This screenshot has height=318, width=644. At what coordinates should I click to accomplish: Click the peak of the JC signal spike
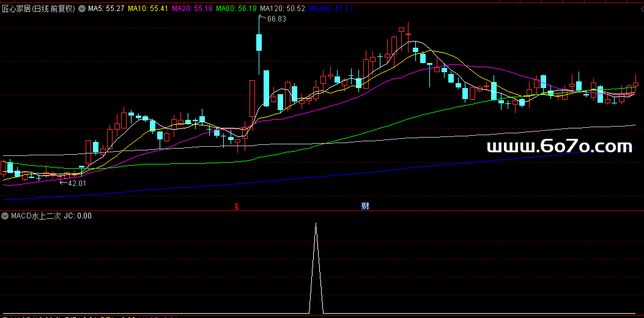[316, 224]
